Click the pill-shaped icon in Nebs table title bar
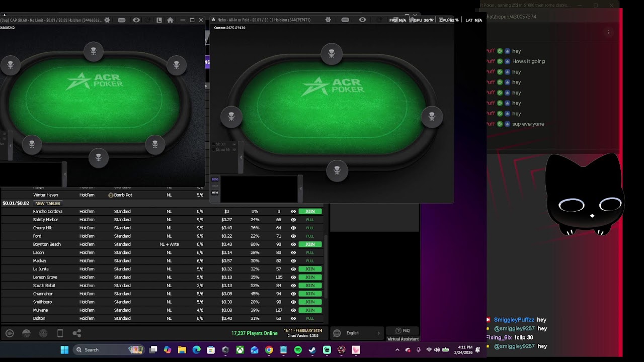 pyautogui.click(x=345, y=20)
